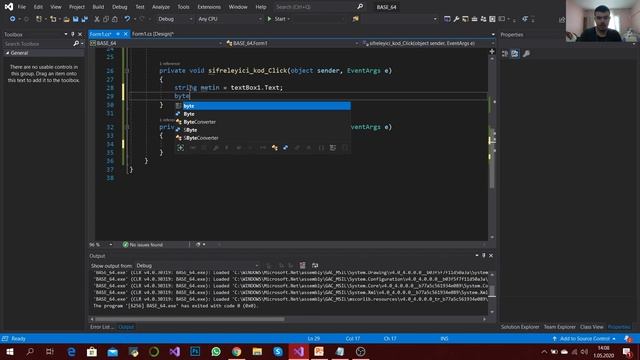Open Photoshop from the taskbar
This screenshot has width=640, height=360.
pyautogui.click(x=195, y=351)
